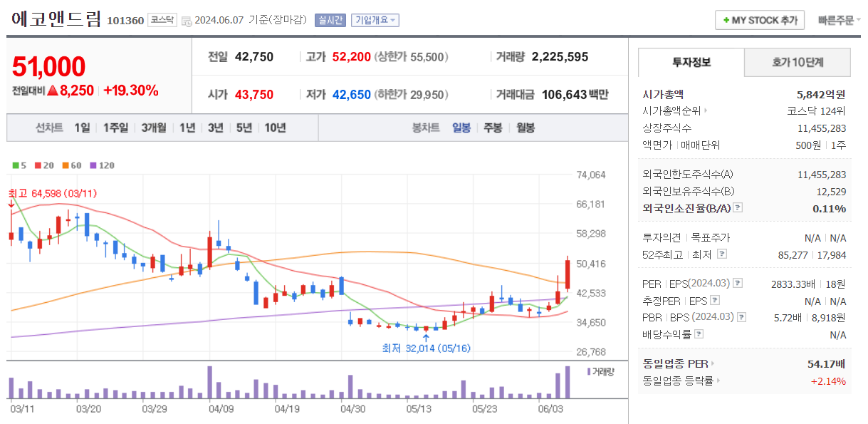Click the help icon beside EPS(2024.03)
The height and width of the screenshot is (424, 868).
tap(738, 284)
